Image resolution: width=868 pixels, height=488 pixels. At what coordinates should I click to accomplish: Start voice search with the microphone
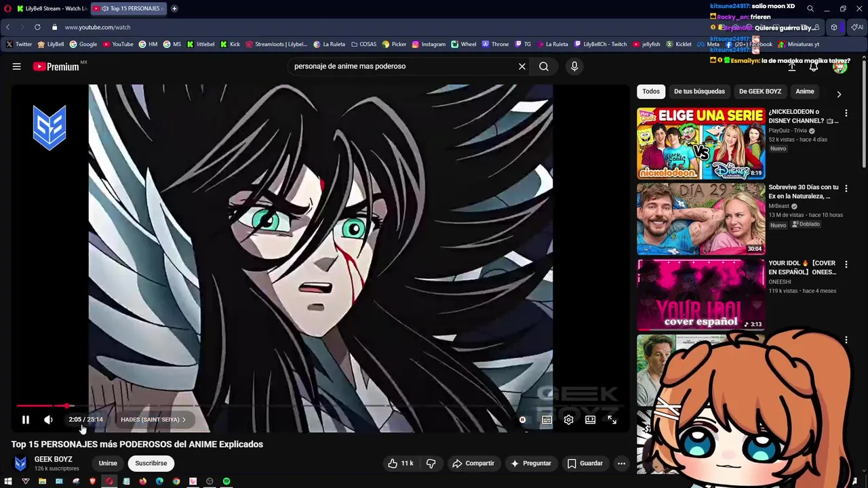click(574, 66)
